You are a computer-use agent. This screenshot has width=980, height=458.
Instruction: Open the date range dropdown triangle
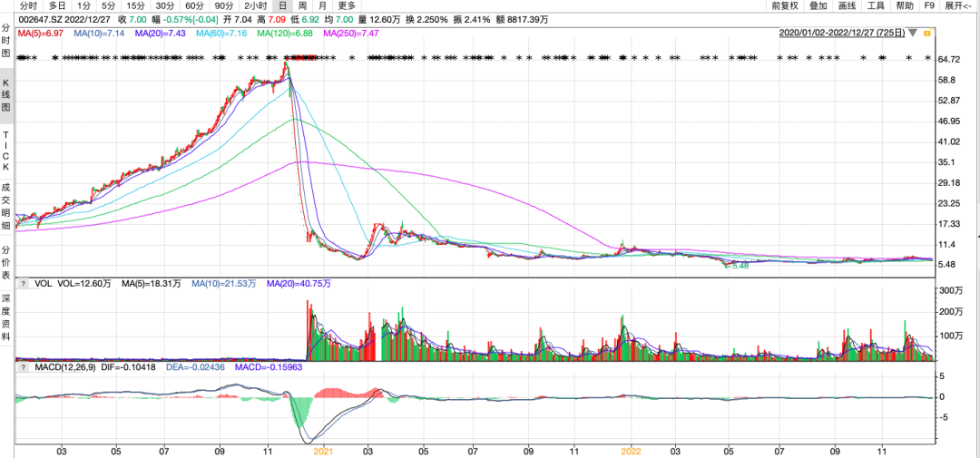click(x=915, y=34)
